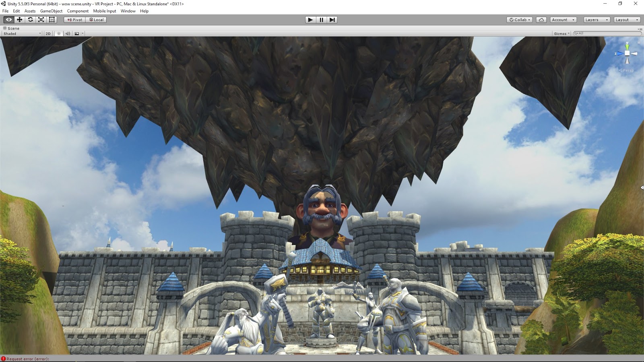
Task: Open the Layout dropdown
Action: click(x=627, y=20)
